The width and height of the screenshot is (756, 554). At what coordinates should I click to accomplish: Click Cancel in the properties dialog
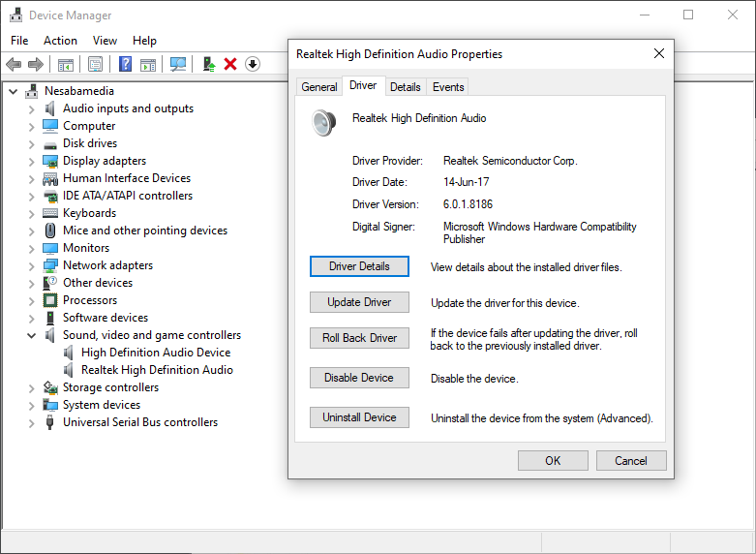[x=630, y=461]
